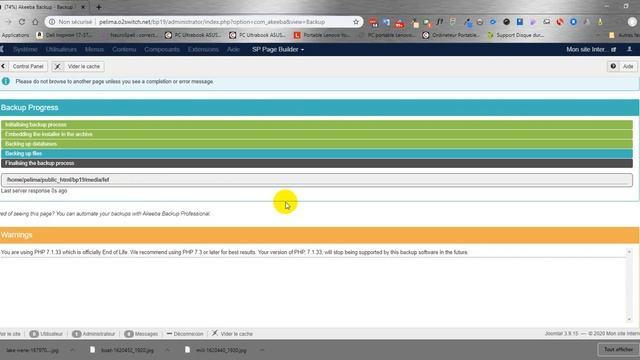Open the Messages footer counter
The height and width of the screenshot is (360, 640).
click(x=141, y=334)
